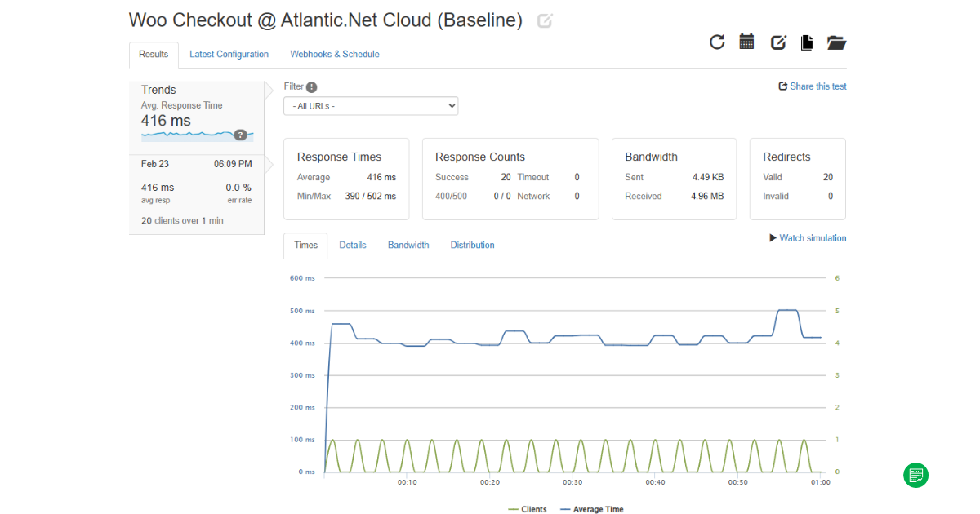Click Sent bandwidth 4.49 KB value
980x514 pixels.
pyautogui.click(x=708, y=178)
